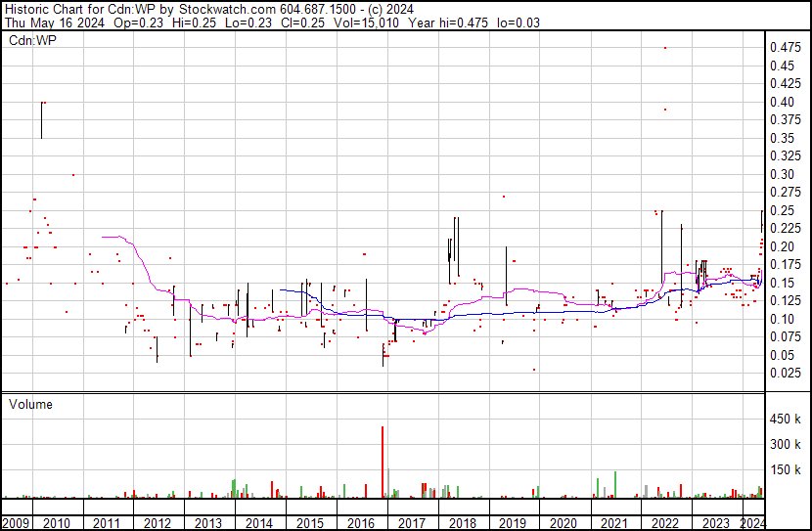Click the '150 k' volume axis label
Image resolution: width=812 pixels, height=531 pixels.
point(785,470)
